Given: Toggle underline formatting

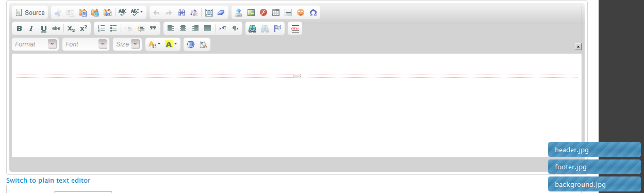Looking at the screenshot, I should point(43,28).
